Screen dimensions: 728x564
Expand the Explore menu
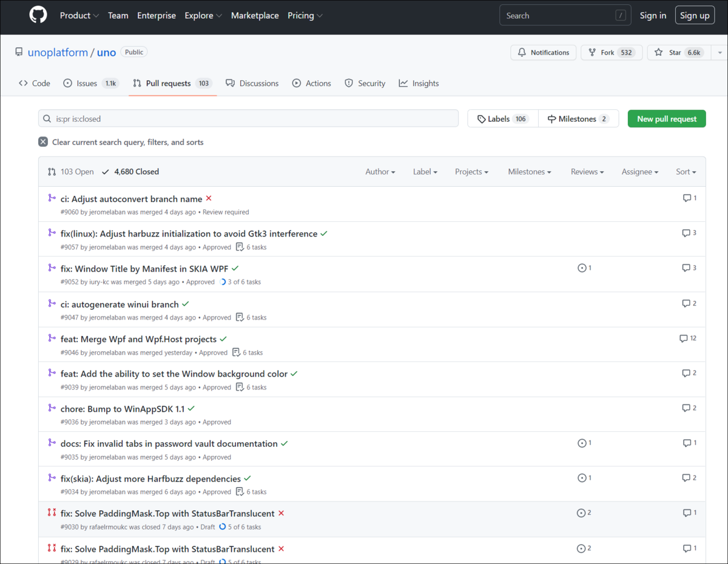point(203,16)
